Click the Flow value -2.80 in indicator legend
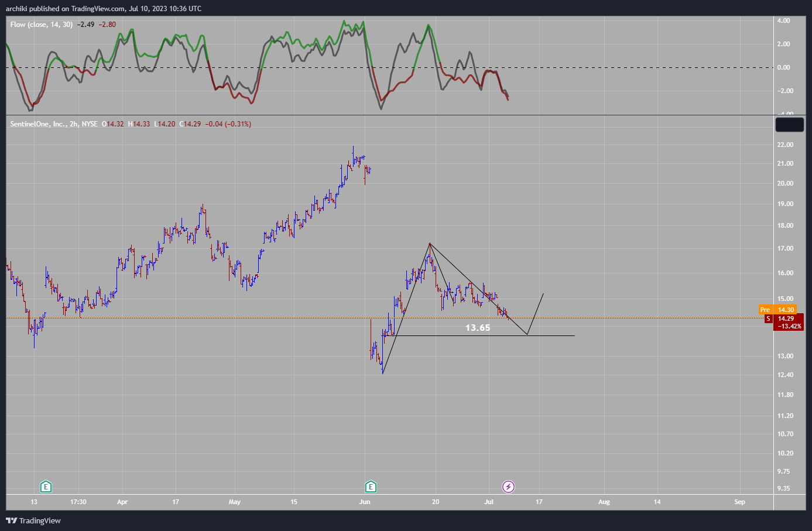The image size is (812, 531). 107,25
